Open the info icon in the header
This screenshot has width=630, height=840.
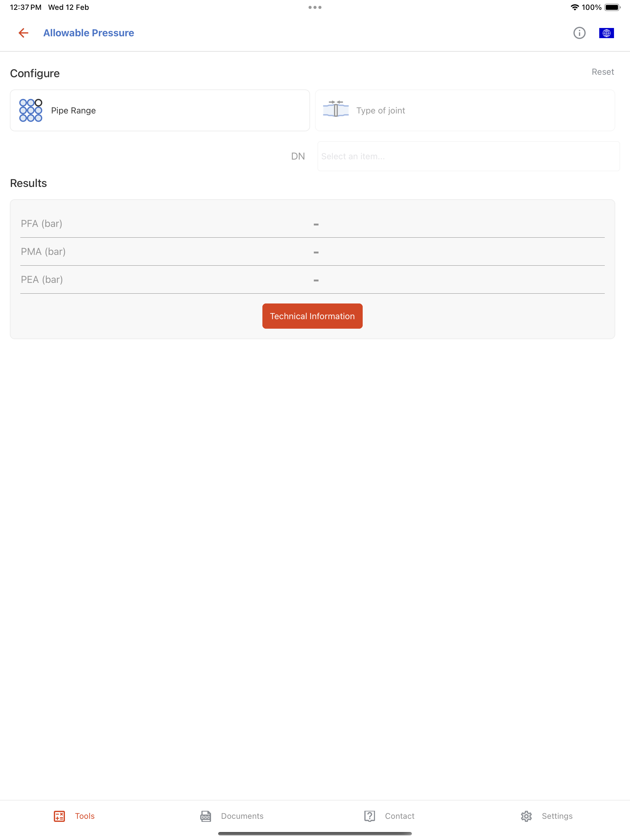tap(579, 33)
